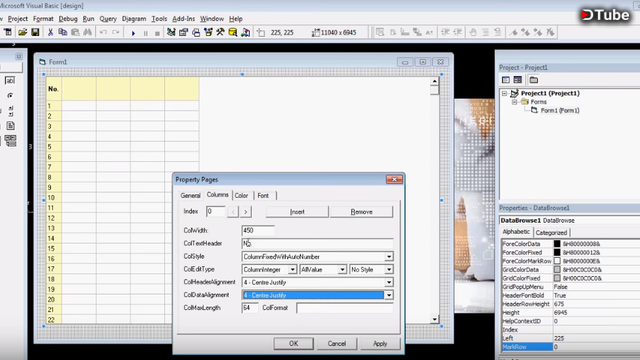Collapse the Project1 tree node

[x=504, y=93]
